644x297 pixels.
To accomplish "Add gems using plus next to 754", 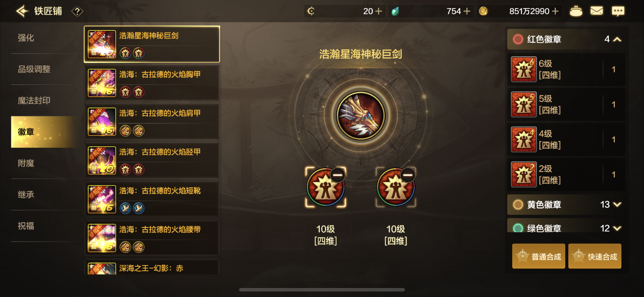I will tap(466, 11).
